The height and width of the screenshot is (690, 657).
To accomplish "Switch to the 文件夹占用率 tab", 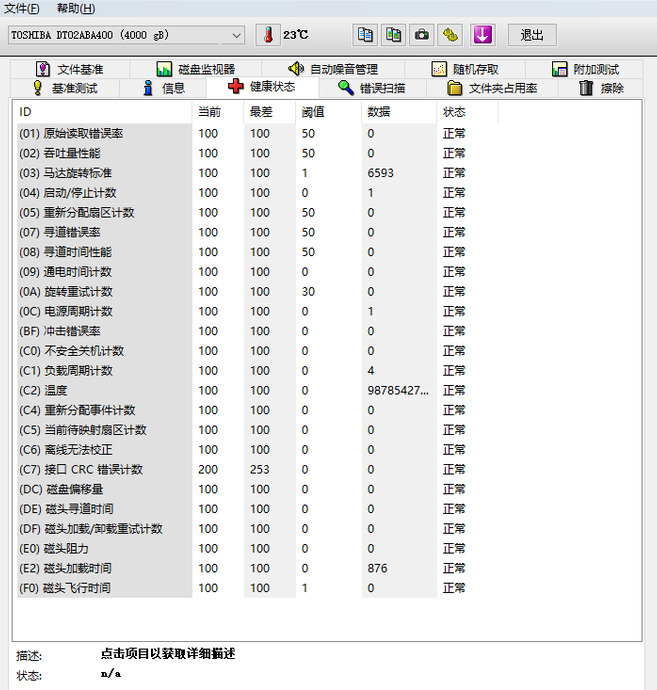I will point(492,88).
